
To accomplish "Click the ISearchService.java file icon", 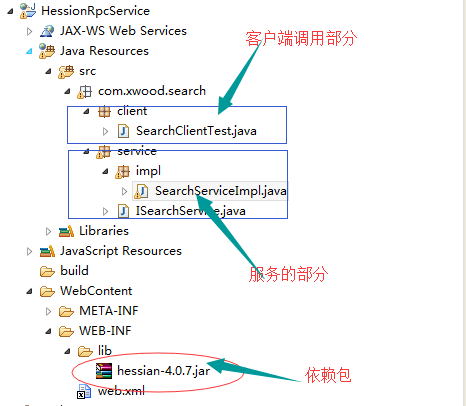I will [124, 211].
